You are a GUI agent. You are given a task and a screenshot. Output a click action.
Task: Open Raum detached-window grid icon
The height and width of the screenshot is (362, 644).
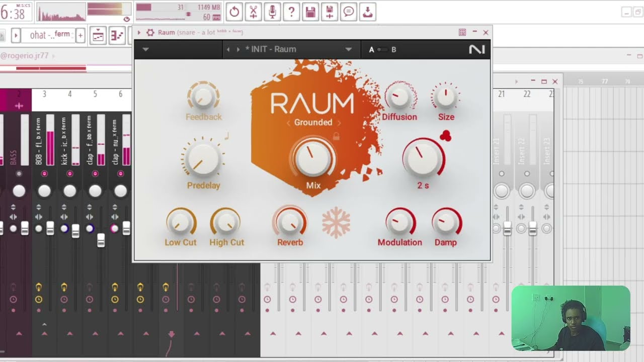pyautogui.click(x=462, y=32)
